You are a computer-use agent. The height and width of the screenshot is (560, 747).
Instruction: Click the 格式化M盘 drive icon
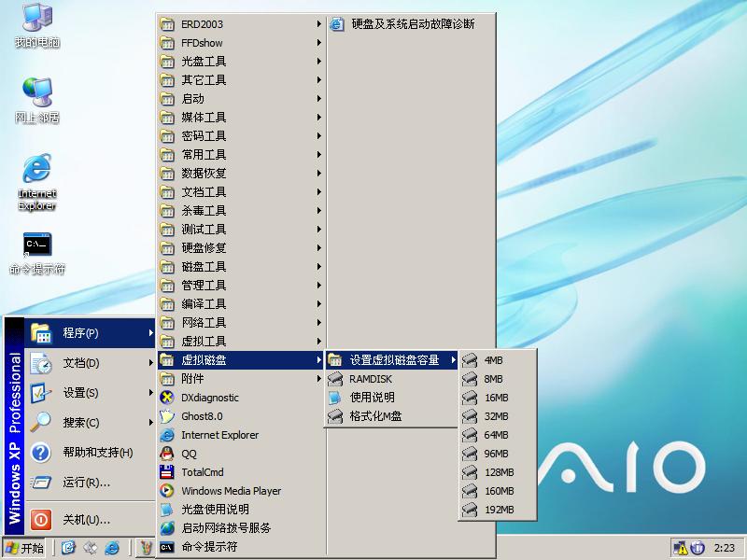[x=335, y=416]
